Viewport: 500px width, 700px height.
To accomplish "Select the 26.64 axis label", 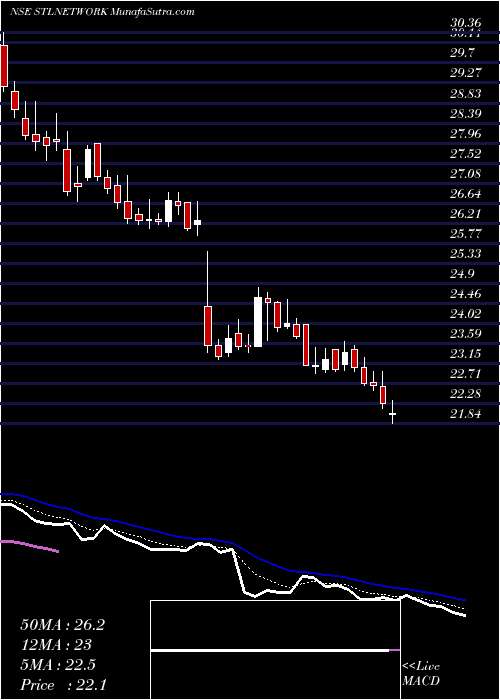I will (466, 194).
